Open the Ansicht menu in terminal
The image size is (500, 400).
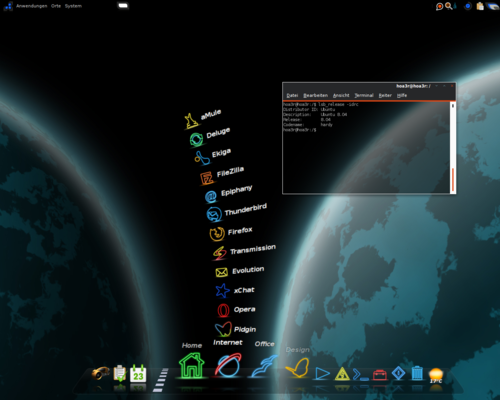pyautogui.click(x=341, y=95)
